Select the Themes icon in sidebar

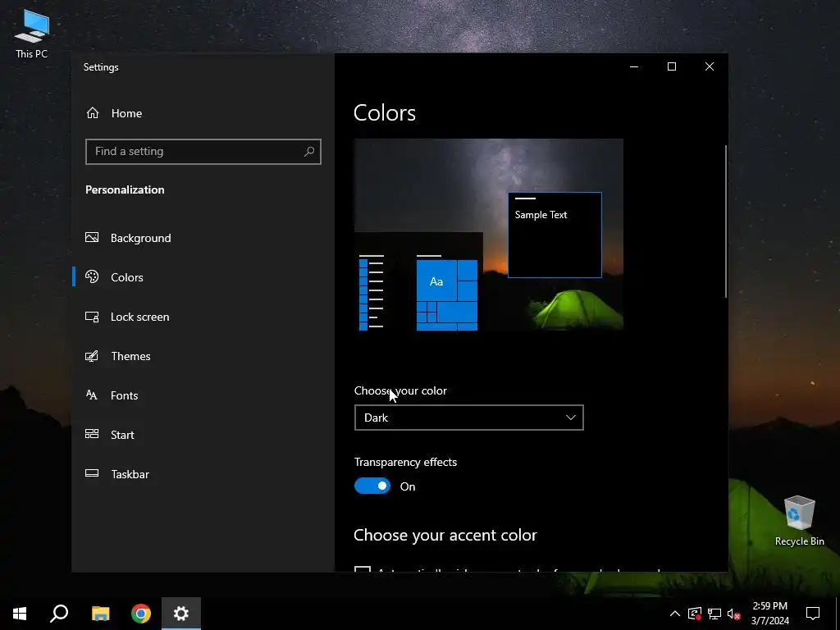click(92, 356)
